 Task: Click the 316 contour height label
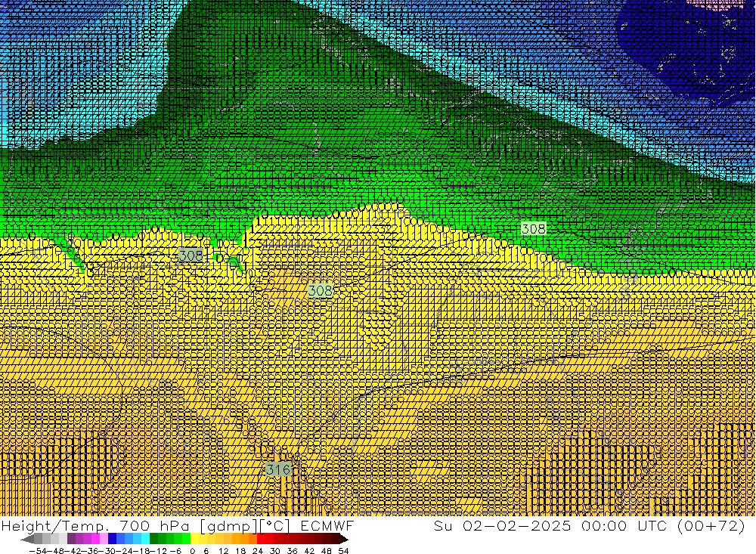tap(278, 469)
